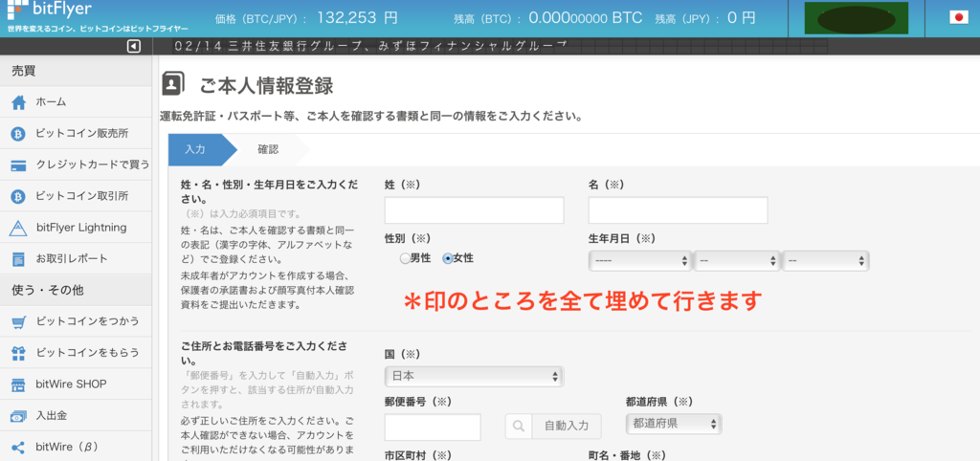This screenshot has width=980, height=461.
Task: Click the gift icon for ビットコインをもらう
Action: pyautogui.click(x=19, y=353)
